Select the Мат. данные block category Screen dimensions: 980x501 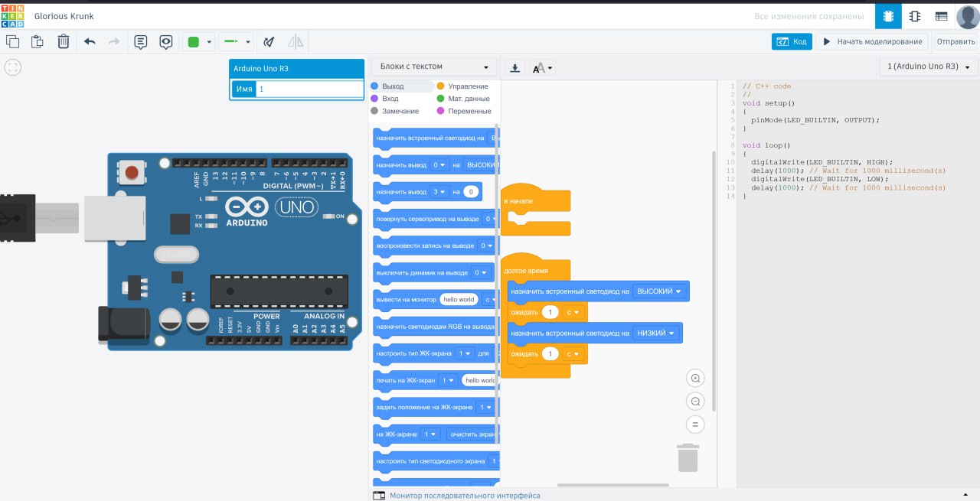pyautogui.click(x=463, y=99)
